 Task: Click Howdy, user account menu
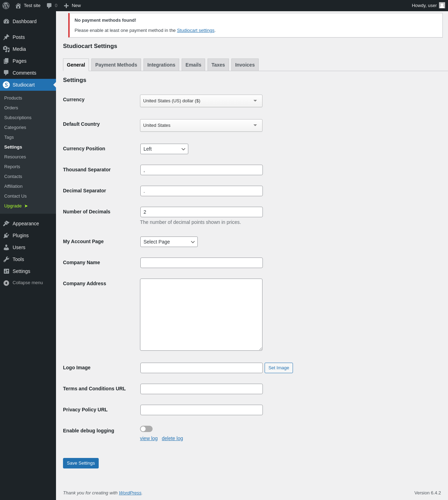pos(428,6)
